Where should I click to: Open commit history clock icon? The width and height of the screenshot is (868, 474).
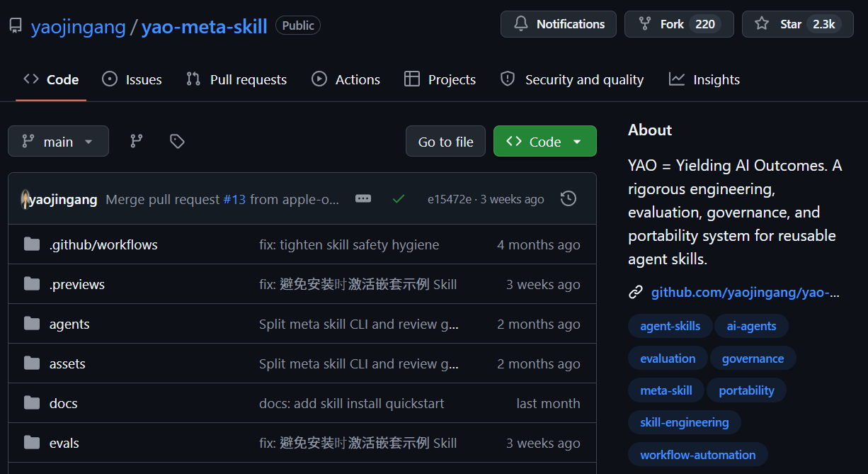coord(568,199)
